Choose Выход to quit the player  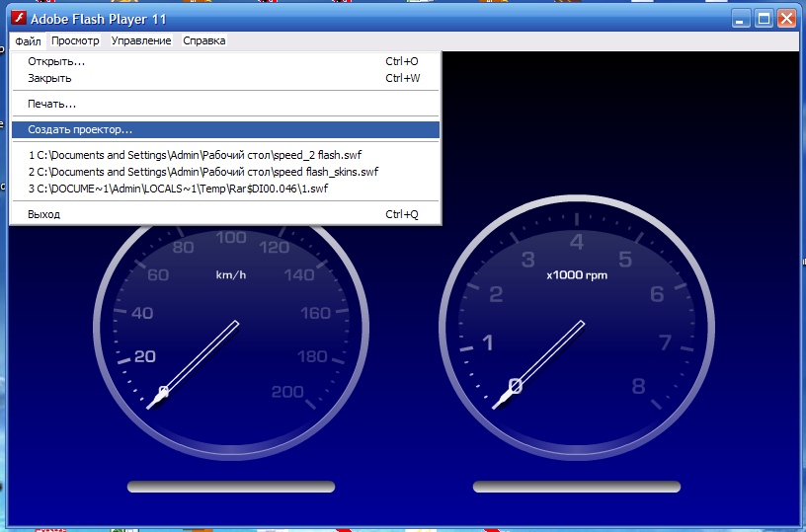tap(44, 214)
